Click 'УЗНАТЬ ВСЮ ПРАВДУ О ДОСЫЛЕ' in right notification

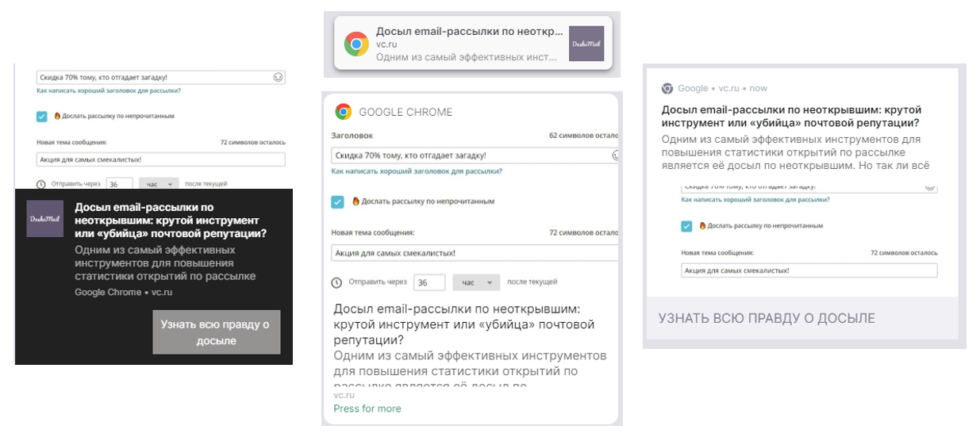click(x=767, y=318)
